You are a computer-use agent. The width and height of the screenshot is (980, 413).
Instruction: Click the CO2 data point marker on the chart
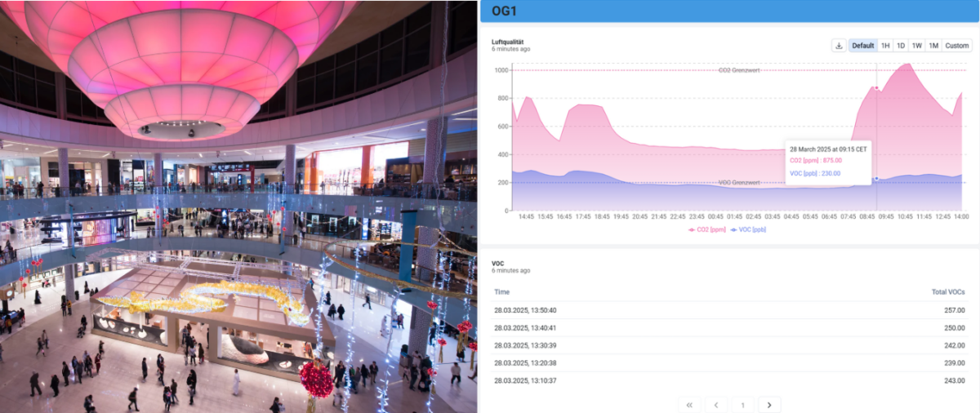(x=876, y=88)
